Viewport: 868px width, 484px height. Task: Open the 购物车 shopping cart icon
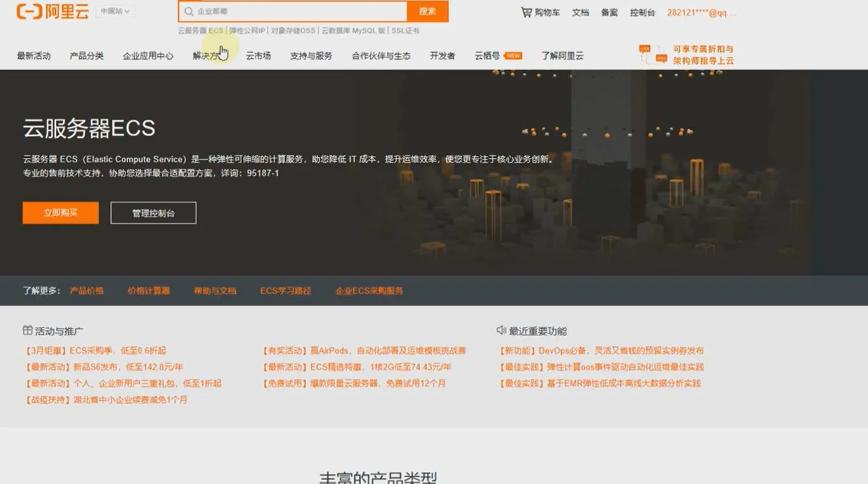526,12
